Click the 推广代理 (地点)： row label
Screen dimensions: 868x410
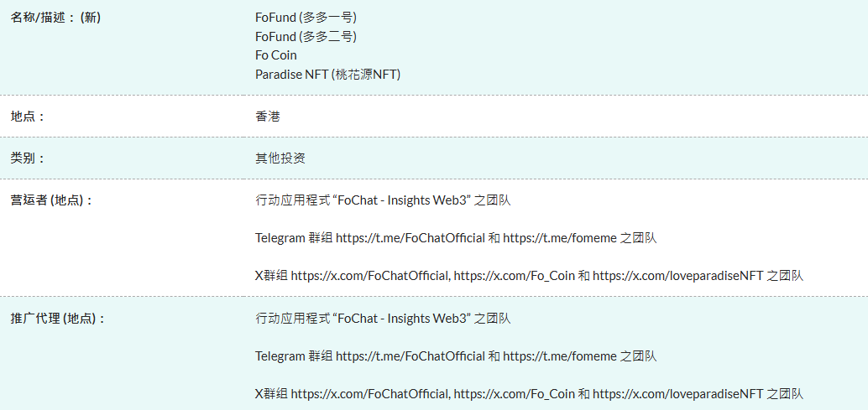click(58, 319)
